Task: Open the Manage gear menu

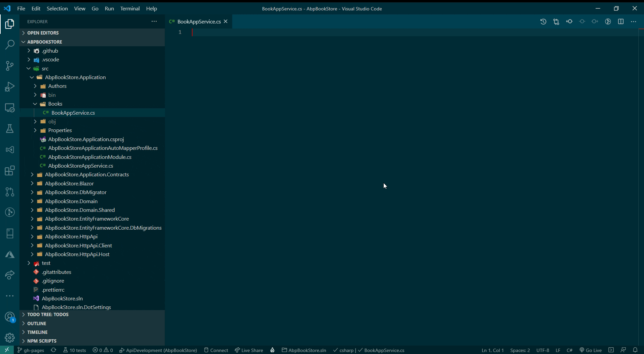Action: [10, 338]
